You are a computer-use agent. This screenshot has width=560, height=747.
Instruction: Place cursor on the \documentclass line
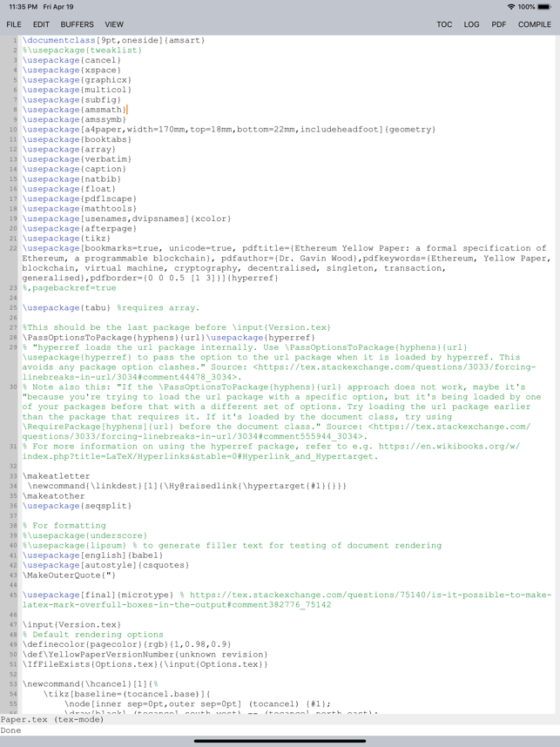pyautogui.click(x=113, y=40)
